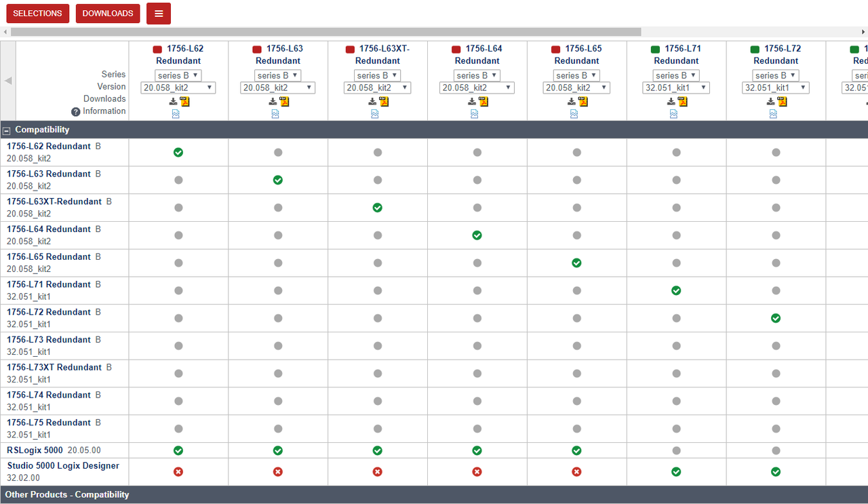View product image icon for 1756-L72 Redundant
Screen dimensions: 868x504
(773, 114)
